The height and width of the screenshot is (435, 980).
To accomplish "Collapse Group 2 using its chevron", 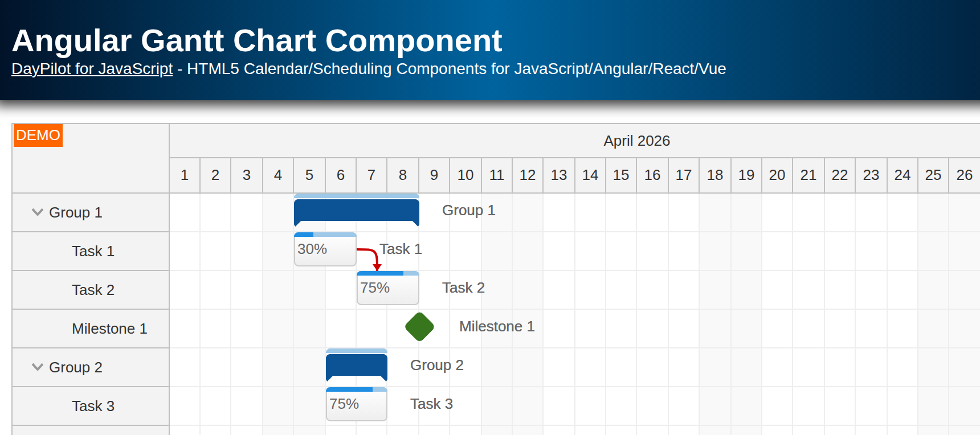I will pos(37,367).
